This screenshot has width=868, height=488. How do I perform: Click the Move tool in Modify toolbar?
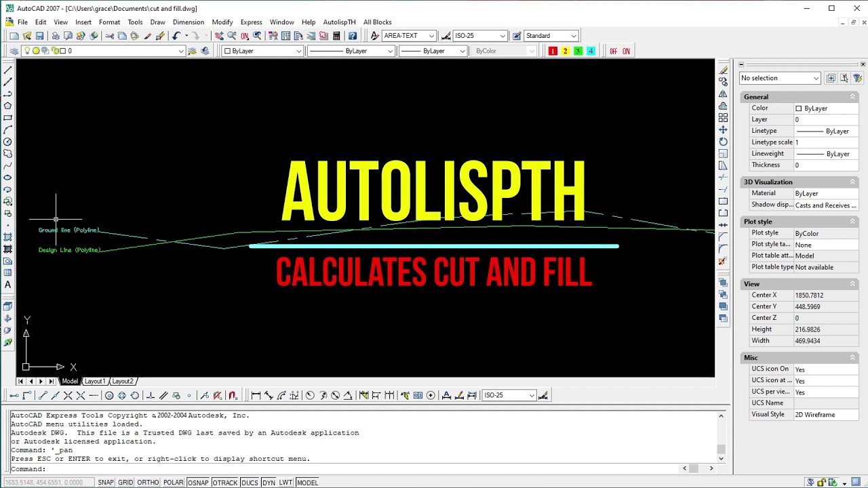[723, 129]
